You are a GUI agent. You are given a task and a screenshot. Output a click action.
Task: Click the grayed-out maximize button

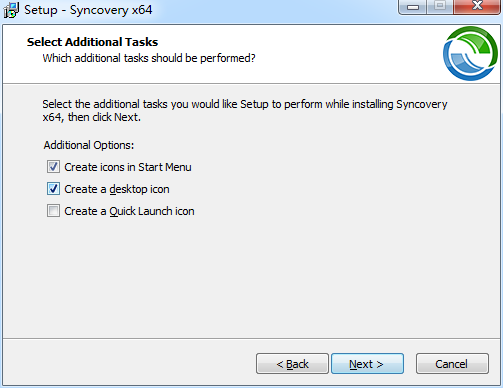coord(440,7)
